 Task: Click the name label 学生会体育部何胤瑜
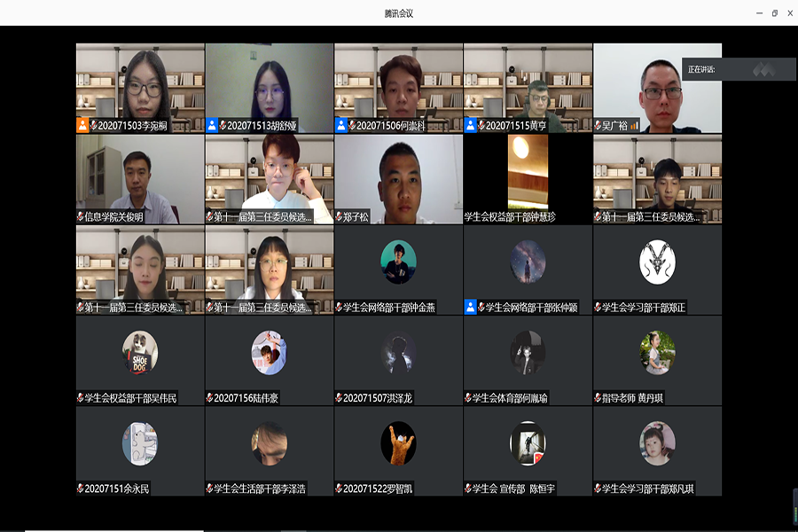[x=510, y=398]
